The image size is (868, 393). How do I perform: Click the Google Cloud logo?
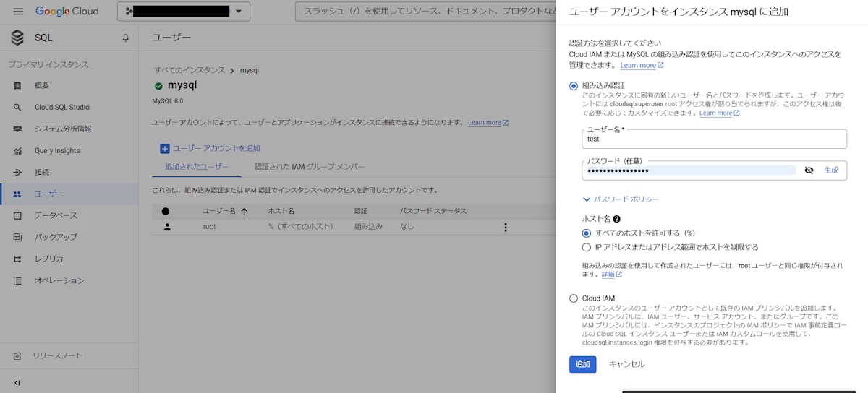(x=67, y=12)
